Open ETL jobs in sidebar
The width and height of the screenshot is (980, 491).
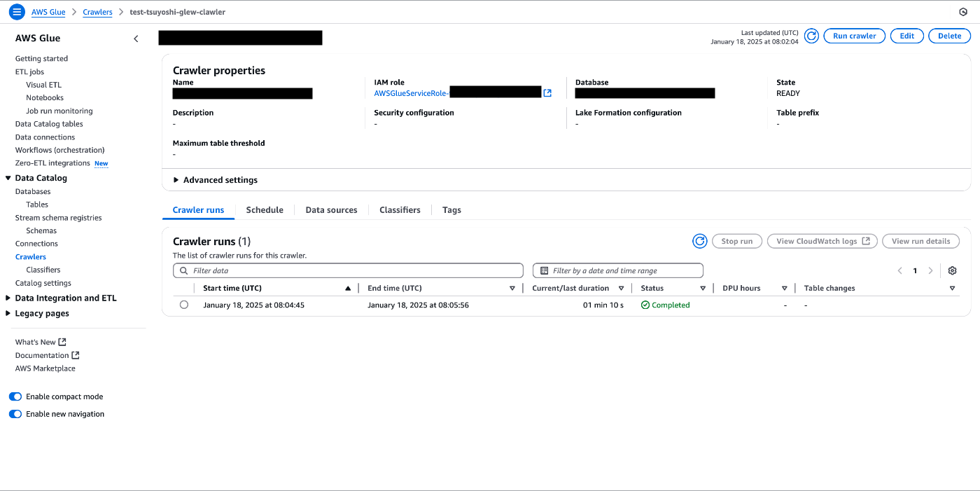[29, 71]
